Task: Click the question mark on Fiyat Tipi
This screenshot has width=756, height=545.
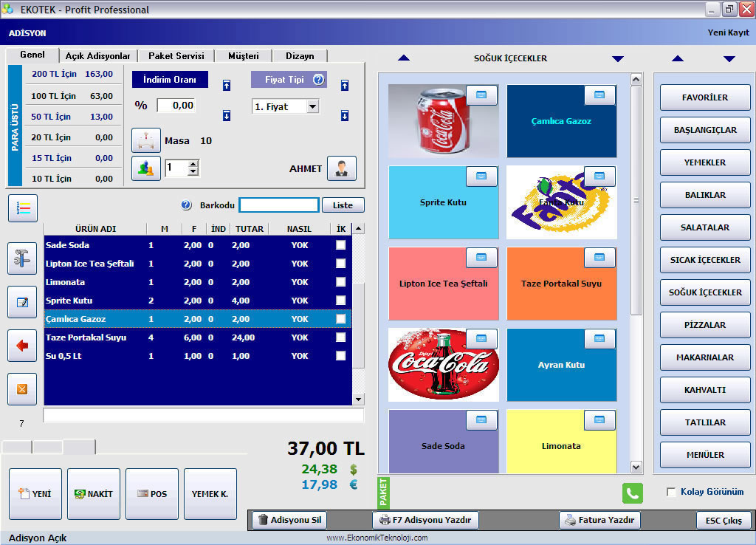Action: coord(319,80)
